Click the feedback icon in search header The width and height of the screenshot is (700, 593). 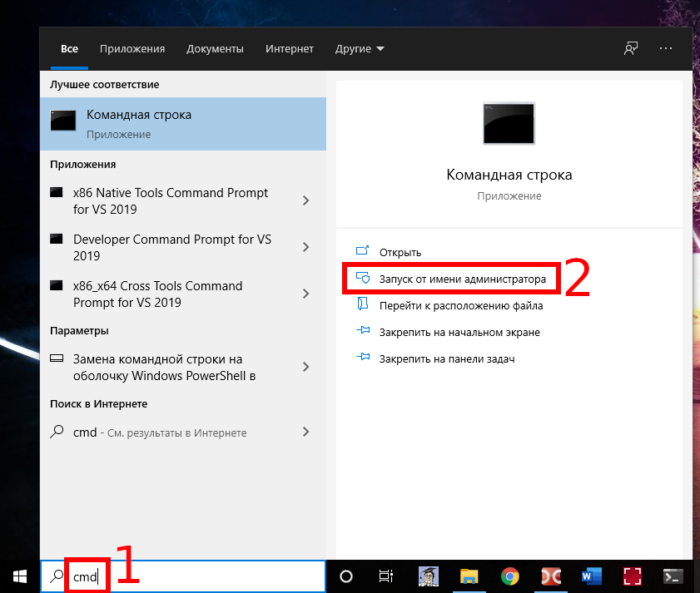[x=631, y=49]
